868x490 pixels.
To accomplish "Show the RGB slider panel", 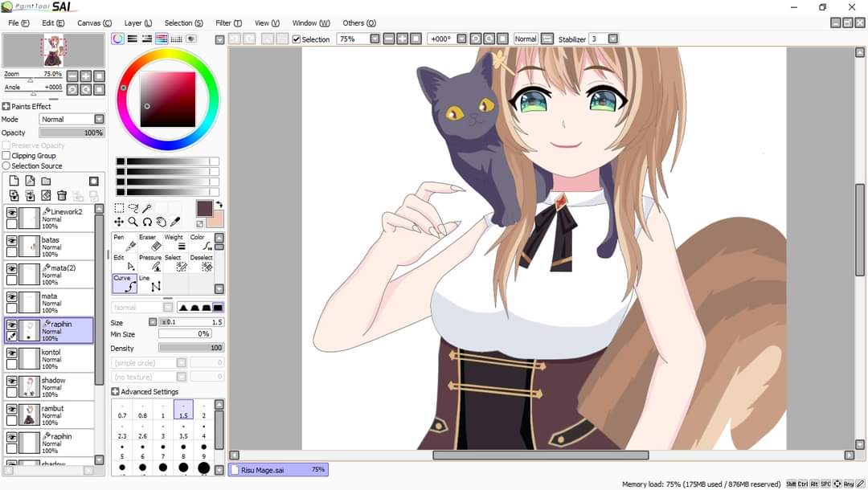I will click(133, 39).
